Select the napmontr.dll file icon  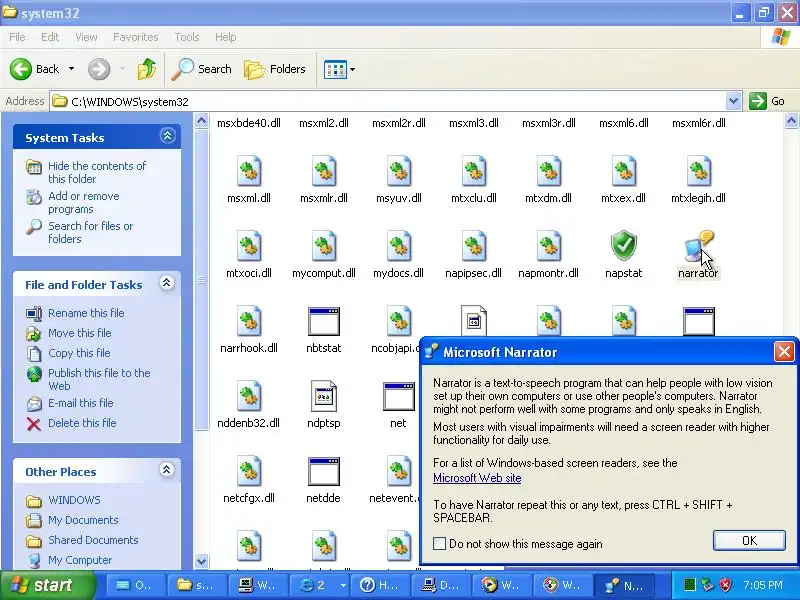tap(549, 246)
